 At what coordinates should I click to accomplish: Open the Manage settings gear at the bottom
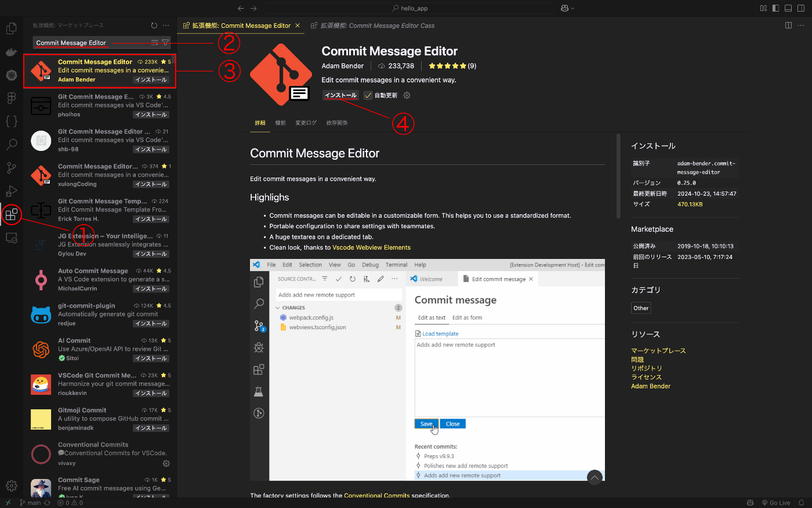[12, 485]
